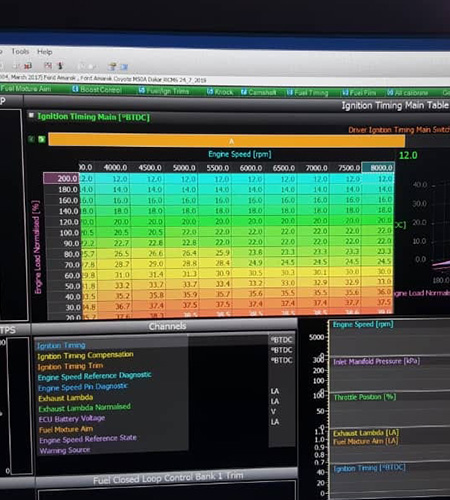
Task: Click the next-site green arrow beside orange bar
Action: [x=42, y=139]
